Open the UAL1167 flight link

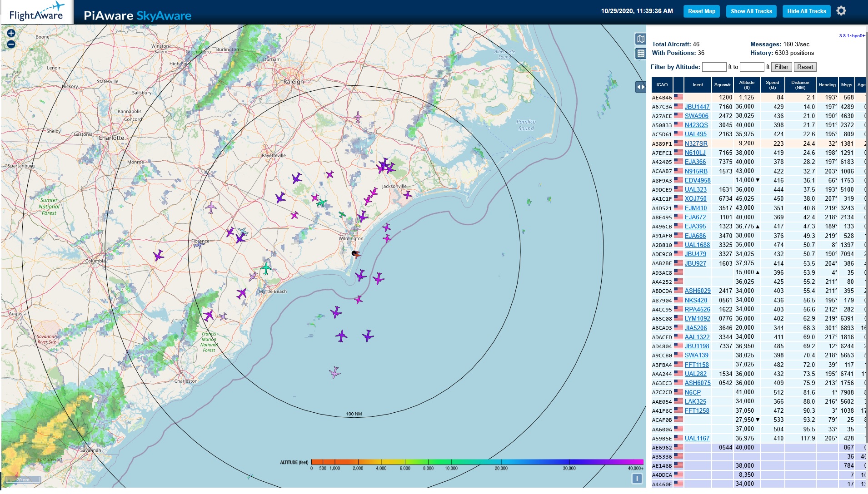[x=697, y=438]
